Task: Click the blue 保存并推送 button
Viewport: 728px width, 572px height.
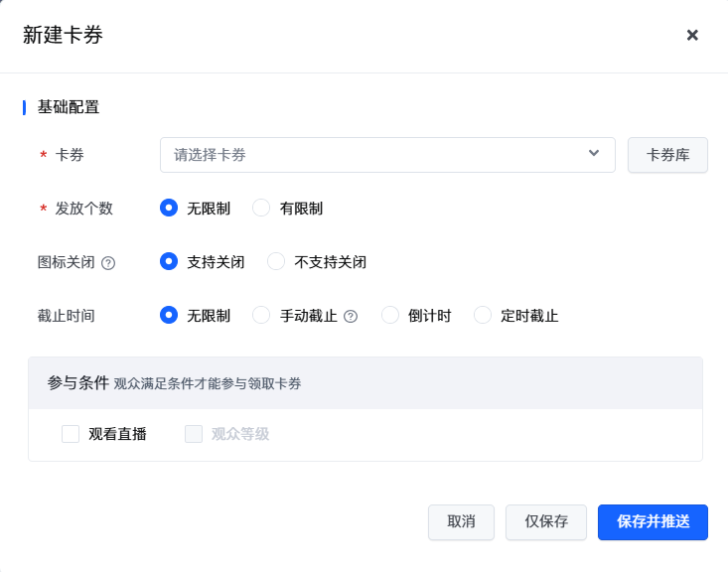Action: click(x=653, y=522)
